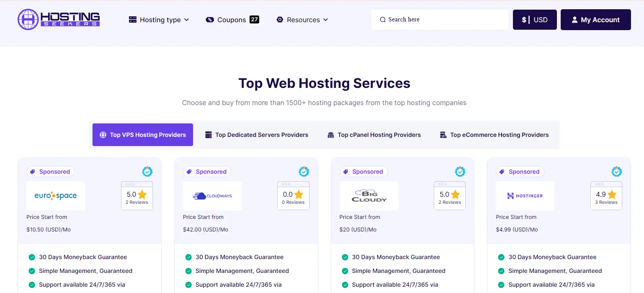The width and height of the screenshot is (644, 293).
Task: Expand the Hosting type dropdown
Action: click(159, 20)
